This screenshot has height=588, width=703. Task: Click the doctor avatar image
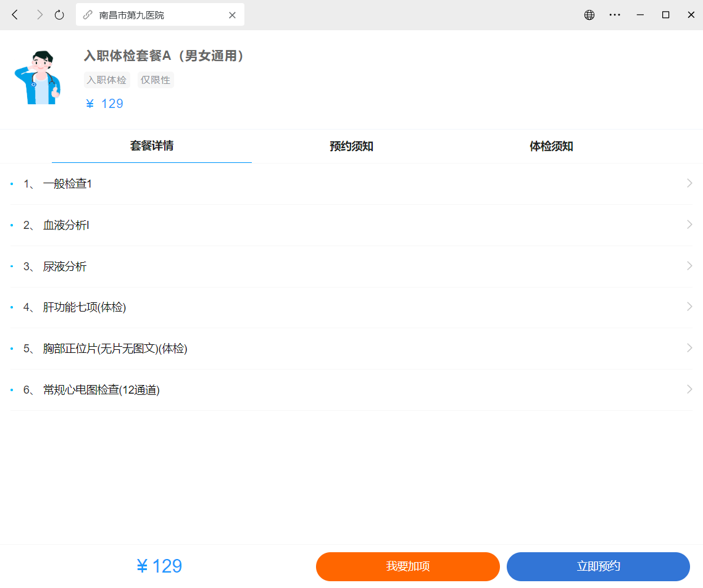point(38,78)
